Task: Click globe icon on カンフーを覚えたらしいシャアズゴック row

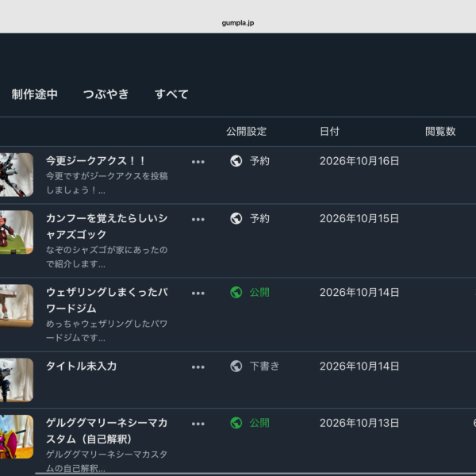Action: (x=236, y=218)
